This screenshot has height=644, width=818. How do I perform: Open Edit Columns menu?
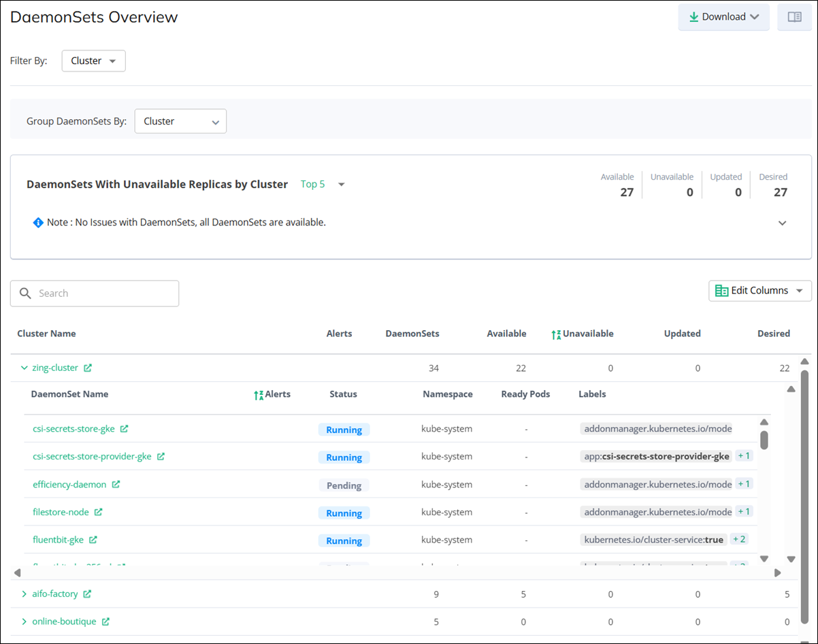(759, 291)
